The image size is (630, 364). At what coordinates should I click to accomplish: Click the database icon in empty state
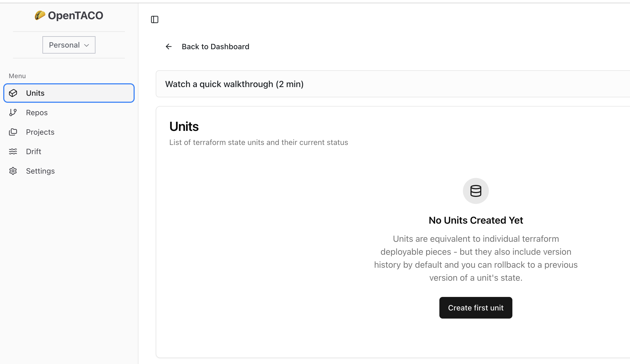coord(476,191)
